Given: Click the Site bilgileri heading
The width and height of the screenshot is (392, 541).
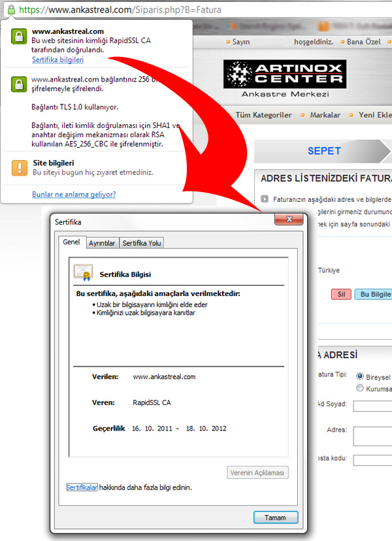Looking at the screenshot, I should (x=54, y=163).
